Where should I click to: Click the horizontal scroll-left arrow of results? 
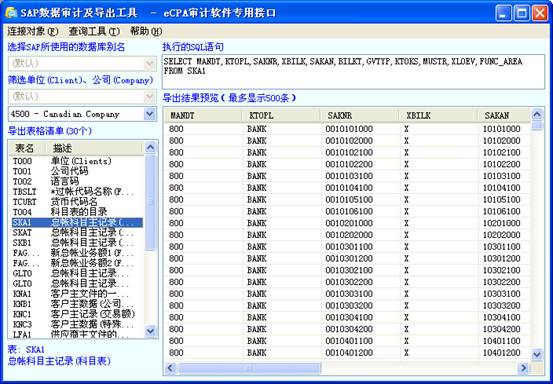(x=171, y=368)
